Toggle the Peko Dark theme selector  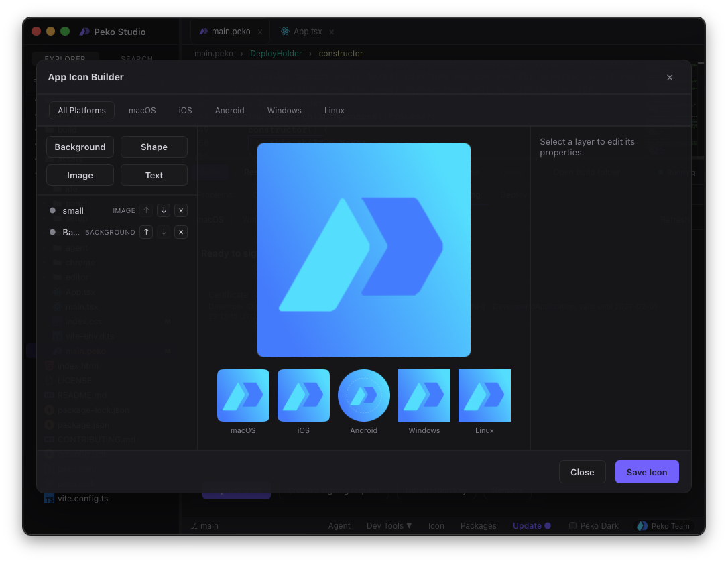[594, 526]
